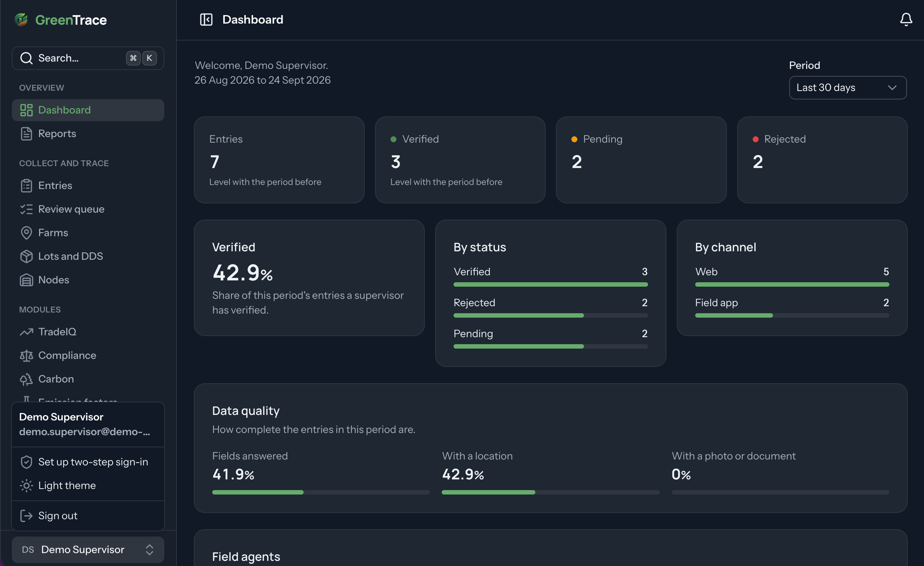Open the Carbon module
924x566 pixels.
tap(88, 379)
